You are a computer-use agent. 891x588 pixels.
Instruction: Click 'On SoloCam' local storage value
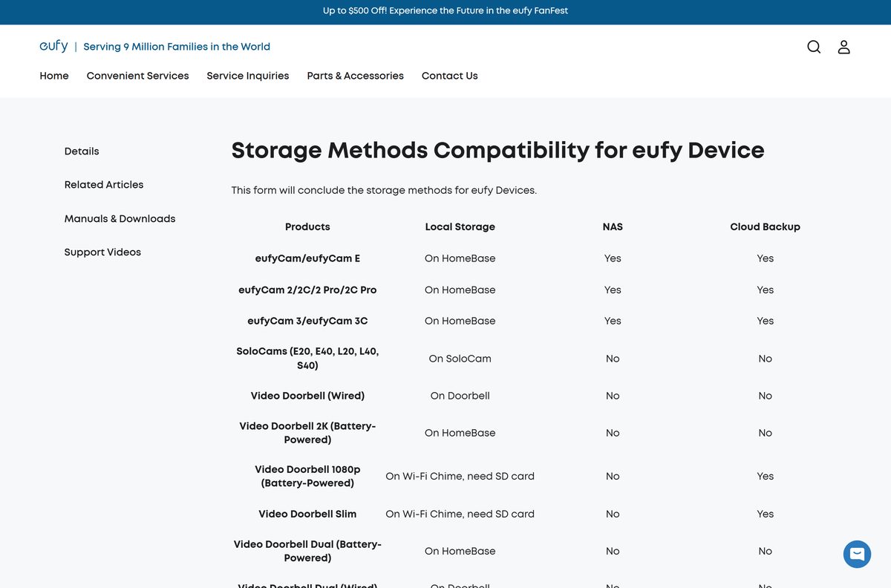click(460, 359)
